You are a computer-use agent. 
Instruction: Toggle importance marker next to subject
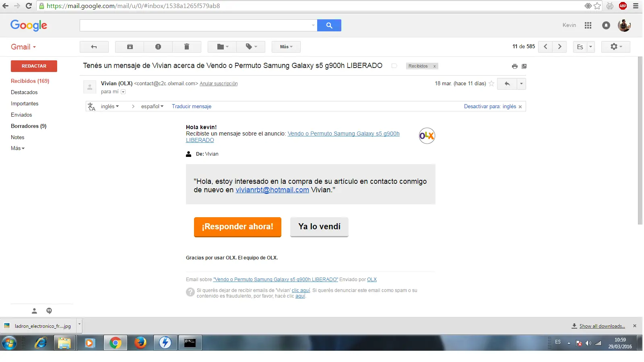394,66
